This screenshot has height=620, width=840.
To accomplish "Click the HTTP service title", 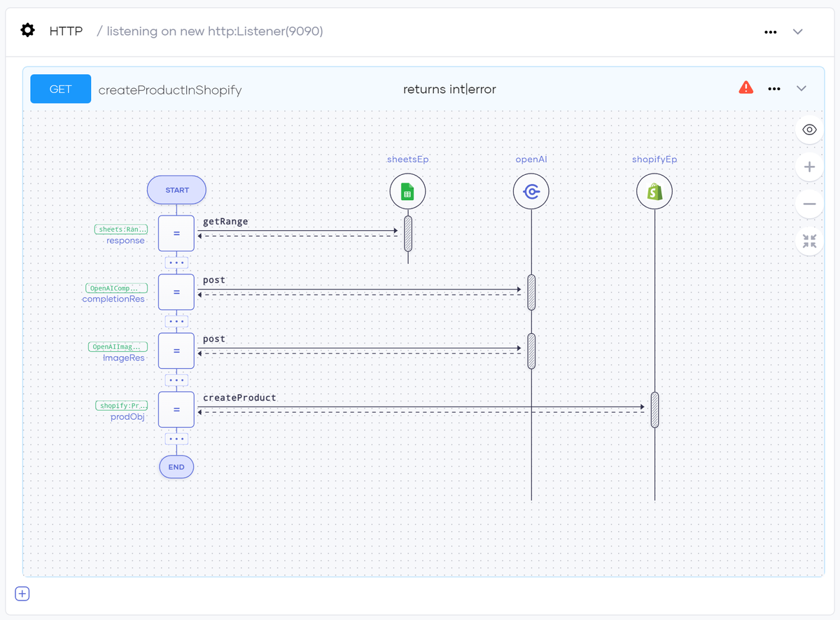I will click(66, 31).
